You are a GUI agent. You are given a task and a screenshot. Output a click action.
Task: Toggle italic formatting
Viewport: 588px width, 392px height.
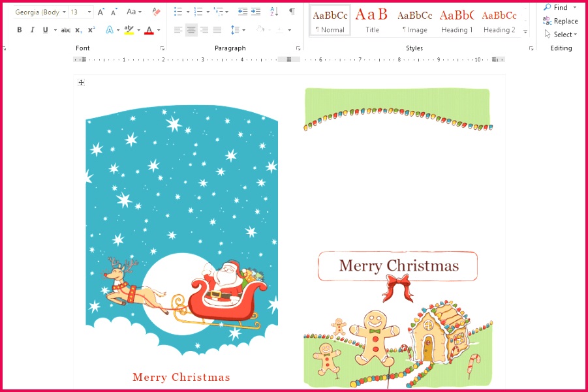(33, 29)
